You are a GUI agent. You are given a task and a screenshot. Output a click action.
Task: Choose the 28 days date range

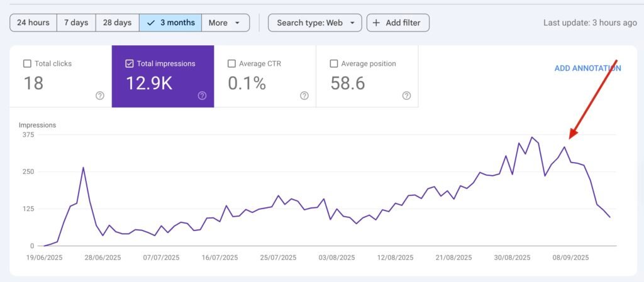click(x=117, y=23)
